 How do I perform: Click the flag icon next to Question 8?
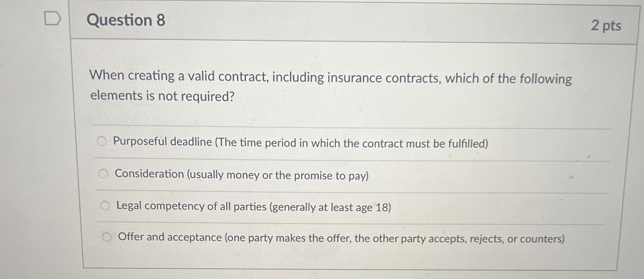point(53,19)
